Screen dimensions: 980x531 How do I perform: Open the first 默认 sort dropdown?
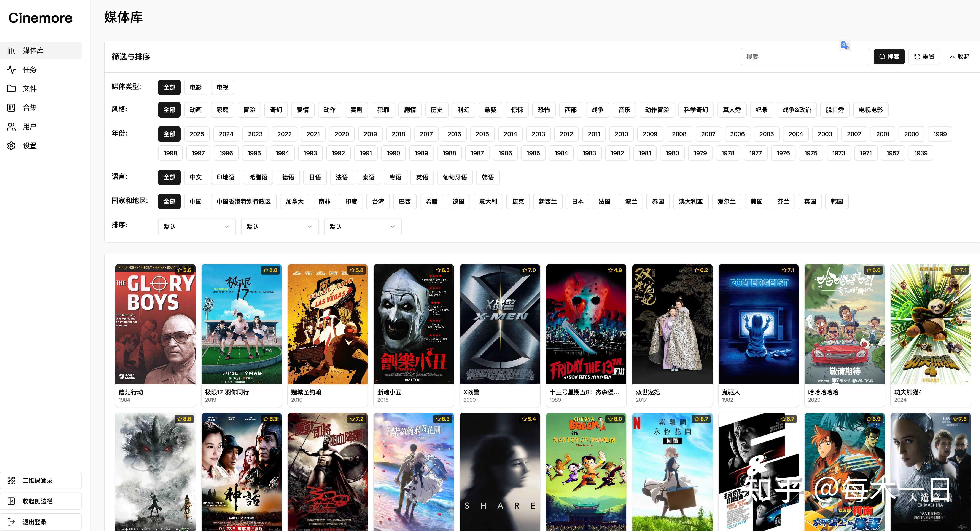click(x=197, y=227)
